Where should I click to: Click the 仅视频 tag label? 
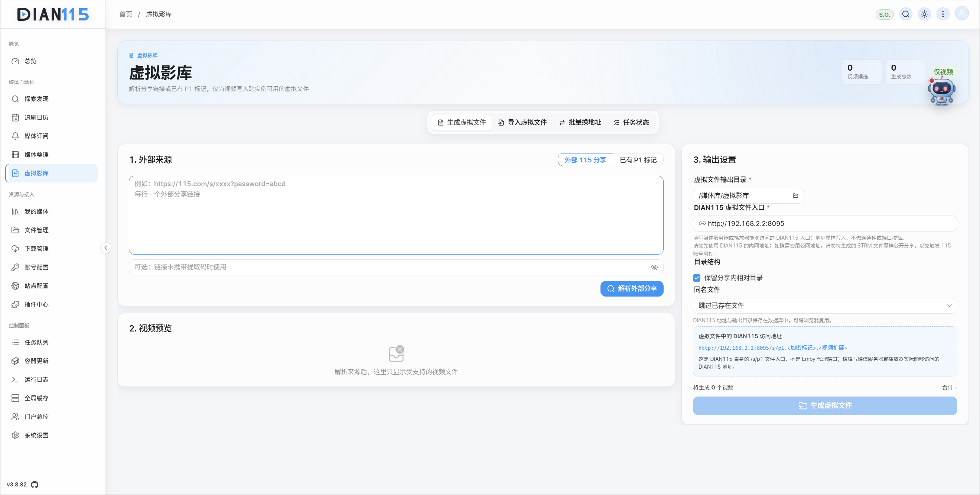click(943, 72)
